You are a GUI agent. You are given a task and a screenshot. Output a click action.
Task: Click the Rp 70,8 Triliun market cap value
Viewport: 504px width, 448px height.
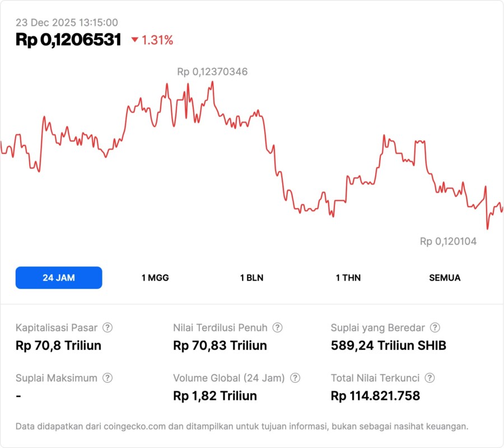pos(58,346)
